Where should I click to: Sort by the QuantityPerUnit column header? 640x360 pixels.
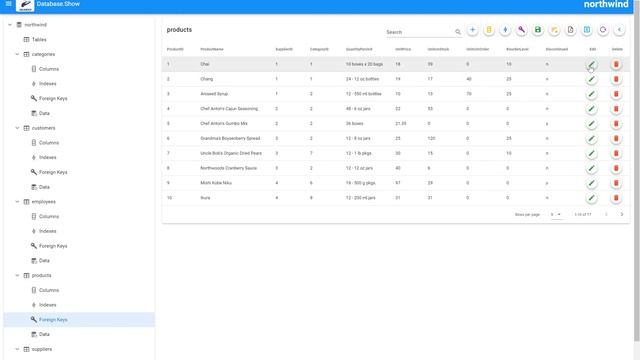pyautogui.click(x=359, y=49)
